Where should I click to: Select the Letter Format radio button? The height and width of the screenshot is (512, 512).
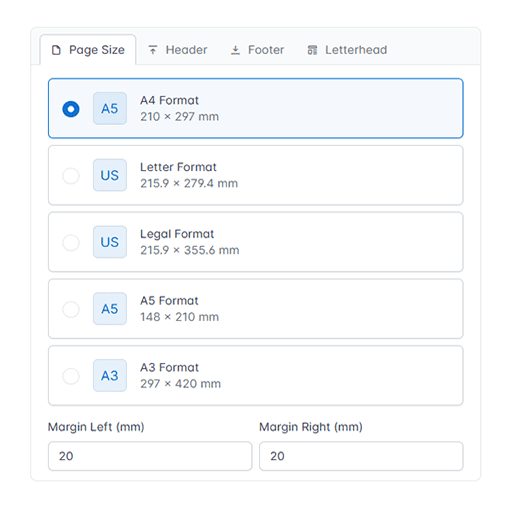(x=71, y=175)
